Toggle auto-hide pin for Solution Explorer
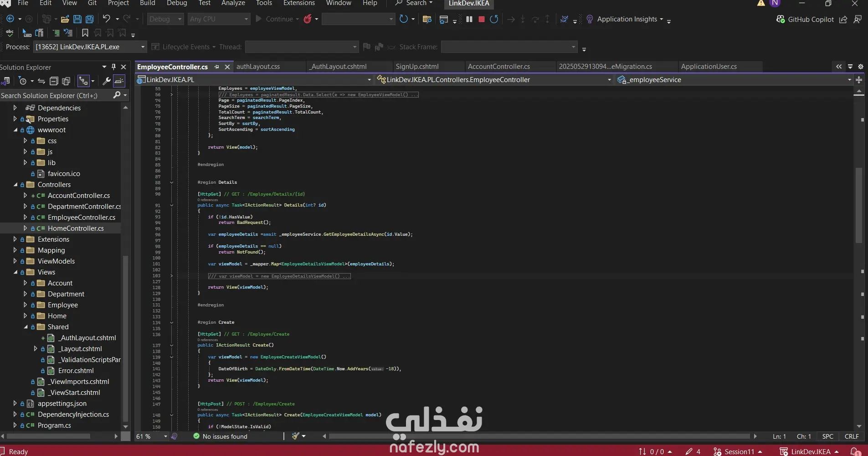 click(113, 67)
